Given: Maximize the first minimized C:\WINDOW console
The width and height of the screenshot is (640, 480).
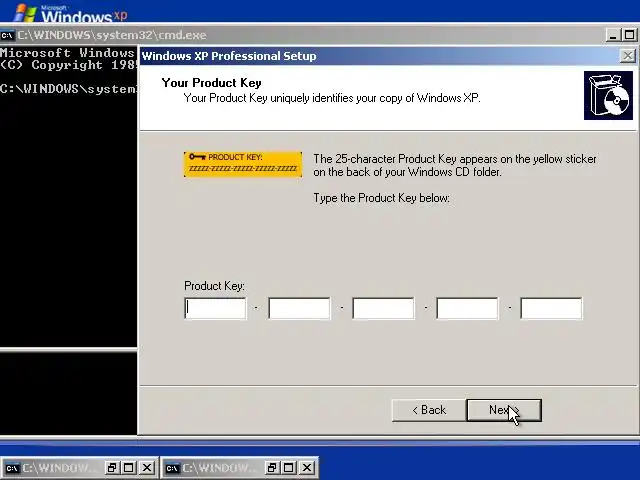Looking at the screenshot, I should click(x=129, y=468).
